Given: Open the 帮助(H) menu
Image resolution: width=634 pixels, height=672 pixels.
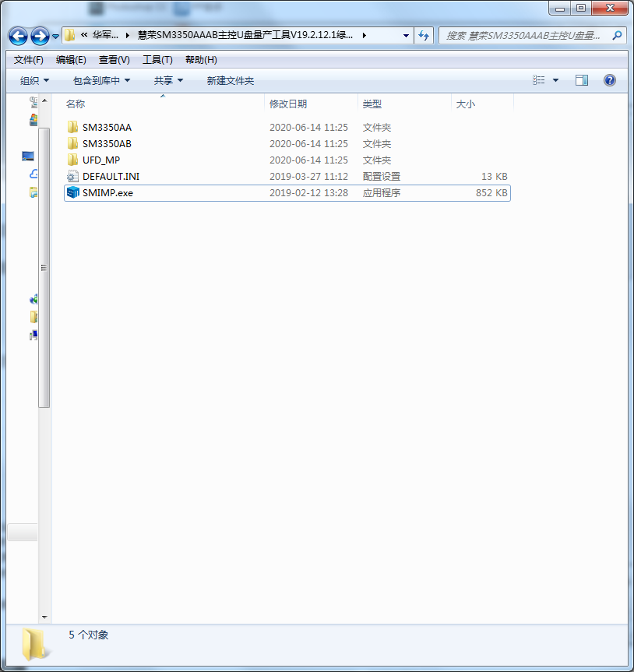Looking at the screenshot, I should tap(201, 60).
